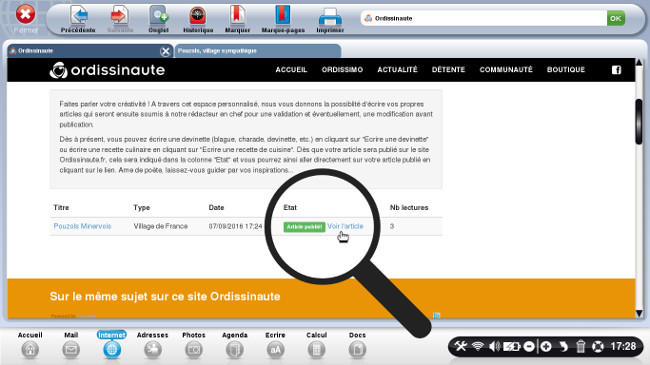Viewport: 650px width, 365px height.
Task: Open the Facebook icon in site header
Action: pyautogui.click(x=616, y=70)
